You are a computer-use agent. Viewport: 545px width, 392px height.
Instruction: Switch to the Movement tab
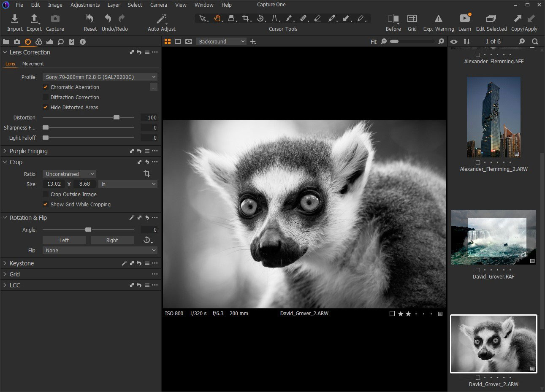(x=33, y=64)
